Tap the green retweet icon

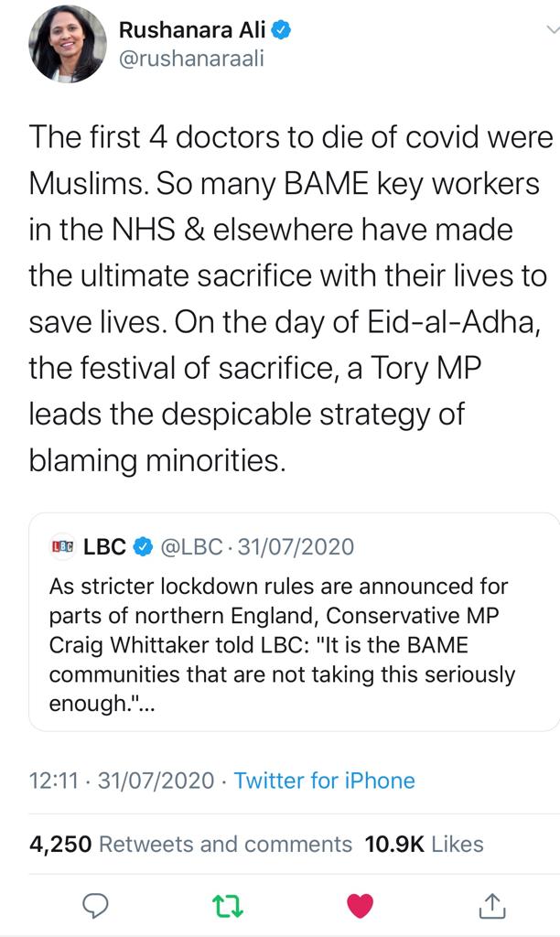(225, 905)
